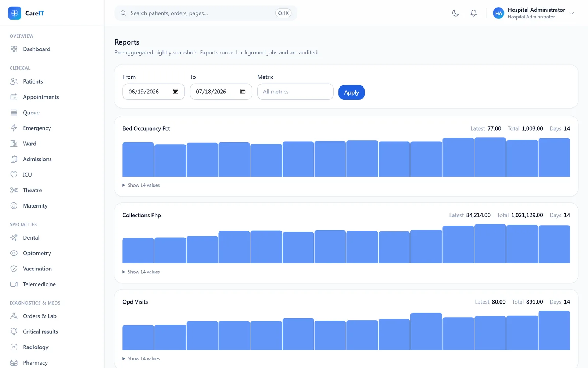Click the From date field 06/19/2026
The width and height of the screenshot is (588, 368).
pyautogui.click(x=154, y=92)
